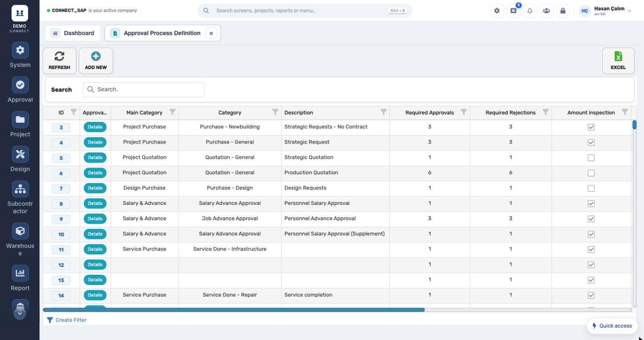This screenshot has height=340, width=644.
Task: Toggle Amount inspection checkbox for row 3
Action: (x=591, y=127)
